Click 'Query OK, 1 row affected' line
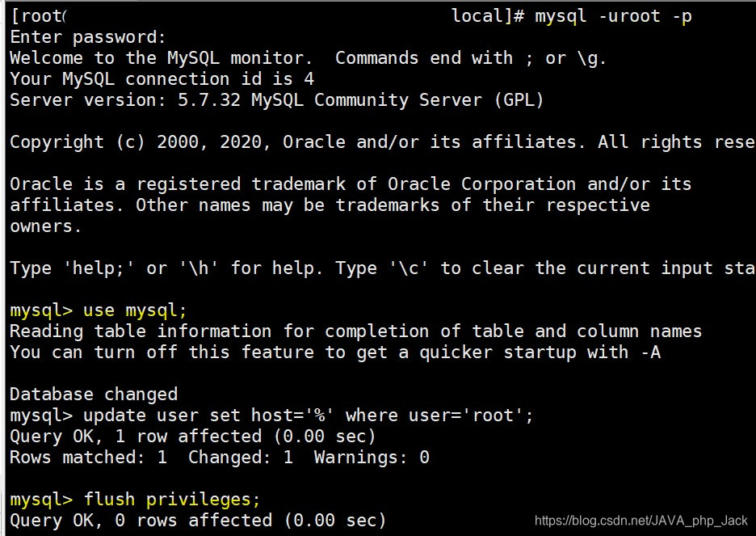The height and width of the screenshot is (536, 756). pyautogui.click(x=193, y=437)
